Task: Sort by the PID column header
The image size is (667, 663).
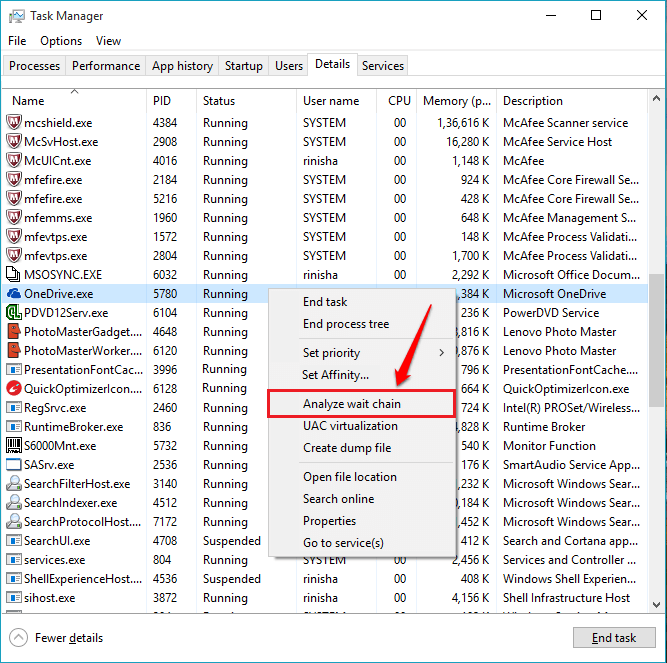Action: tap(171, 101)
